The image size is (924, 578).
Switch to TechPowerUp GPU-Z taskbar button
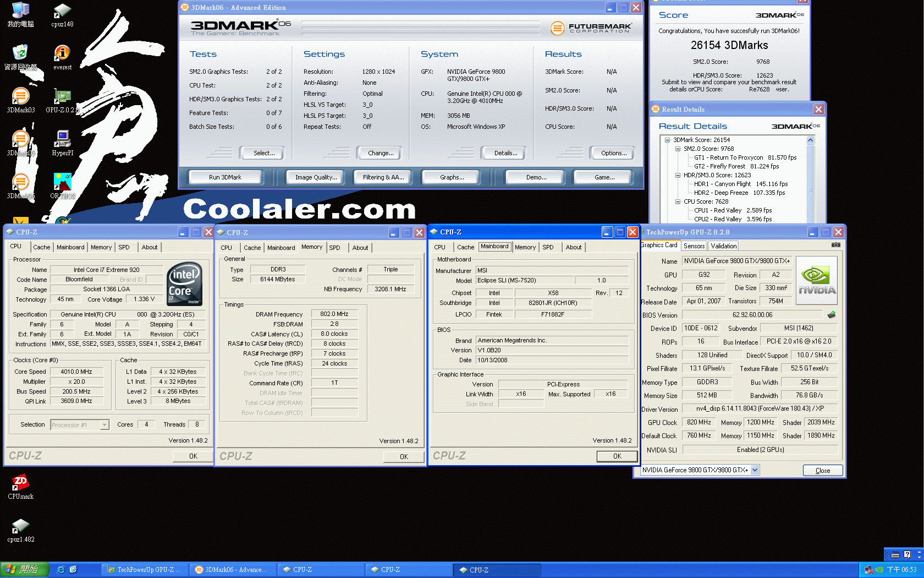tap(145, 570)
